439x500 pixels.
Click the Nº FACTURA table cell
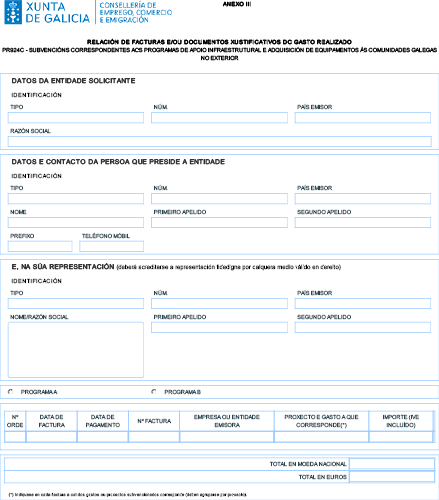point(154,437)
